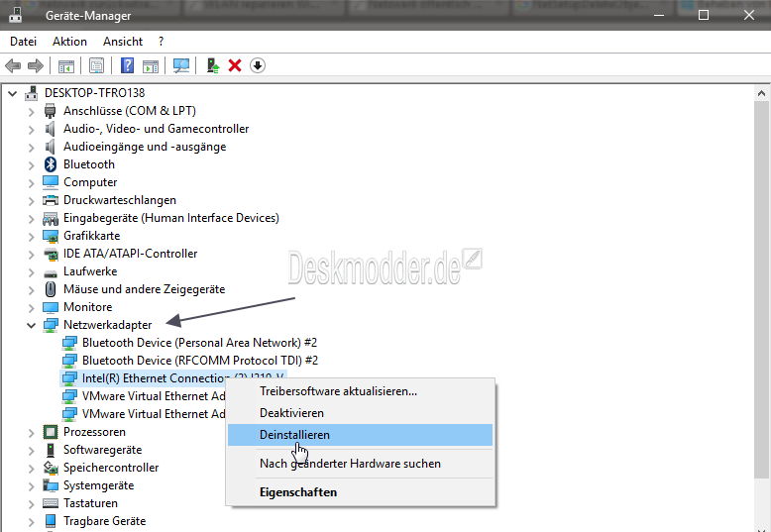Click the Systemgeräte label

[x=98, y=485]
